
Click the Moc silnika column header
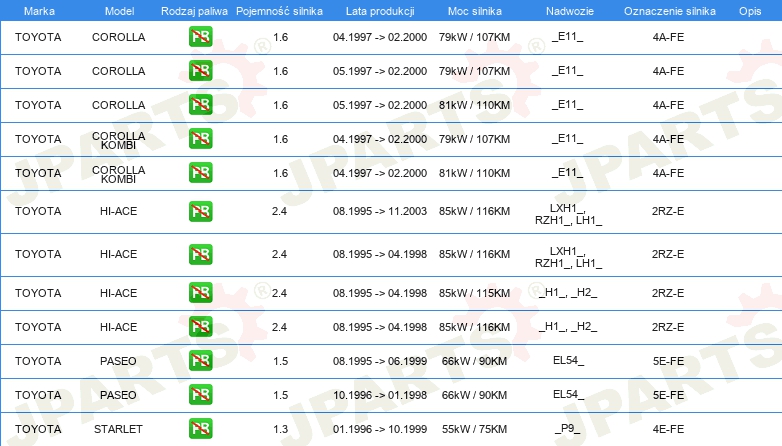pos(475,11)
